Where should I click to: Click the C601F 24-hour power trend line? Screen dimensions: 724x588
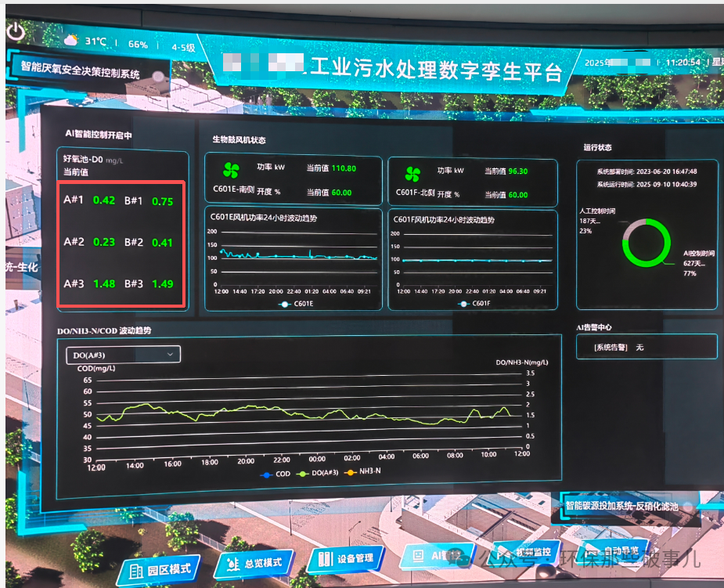click(x=477, y=261)
